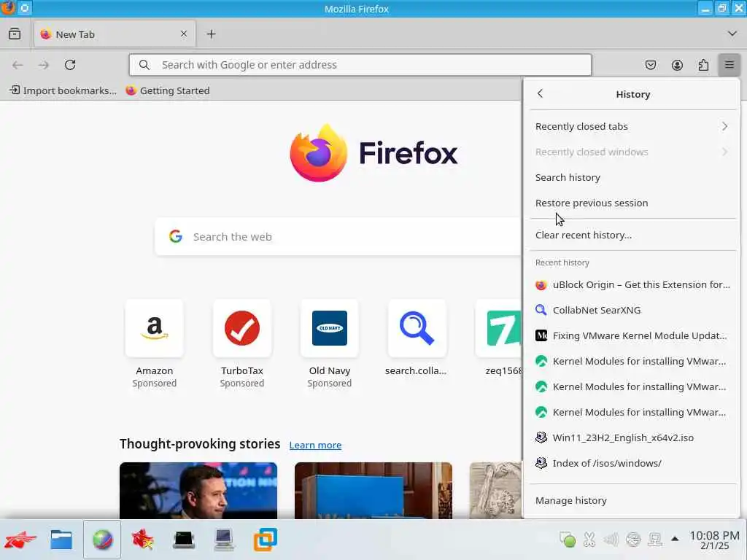Launch terminal from taskbar
This screenshot has width=747, height=560.
click(x=183, y=540)
